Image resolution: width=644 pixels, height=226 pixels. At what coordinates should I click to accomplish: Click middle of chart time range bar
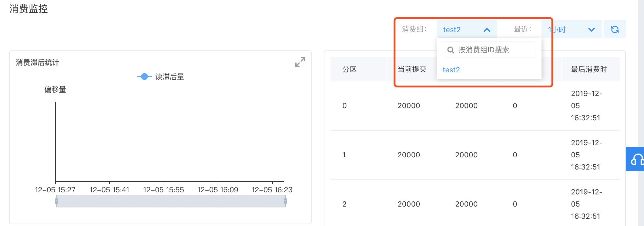tap(171, 201)
